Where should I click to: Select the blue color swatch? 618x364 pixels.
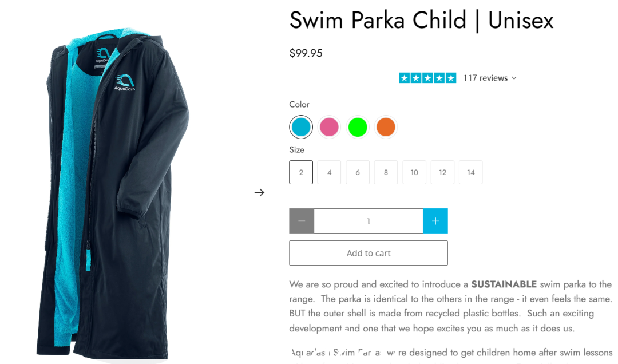pos(301,127)
